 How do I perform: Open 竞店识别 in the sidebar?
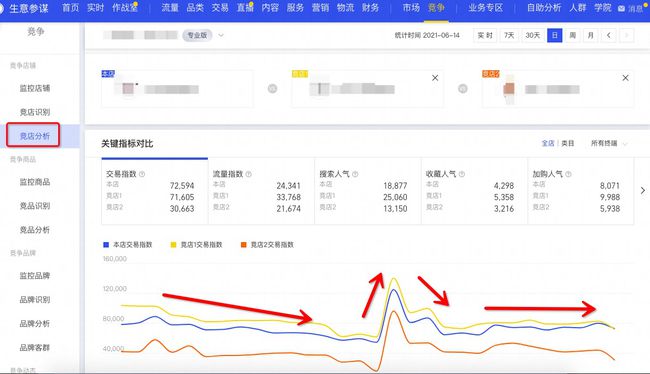(35, 112)
